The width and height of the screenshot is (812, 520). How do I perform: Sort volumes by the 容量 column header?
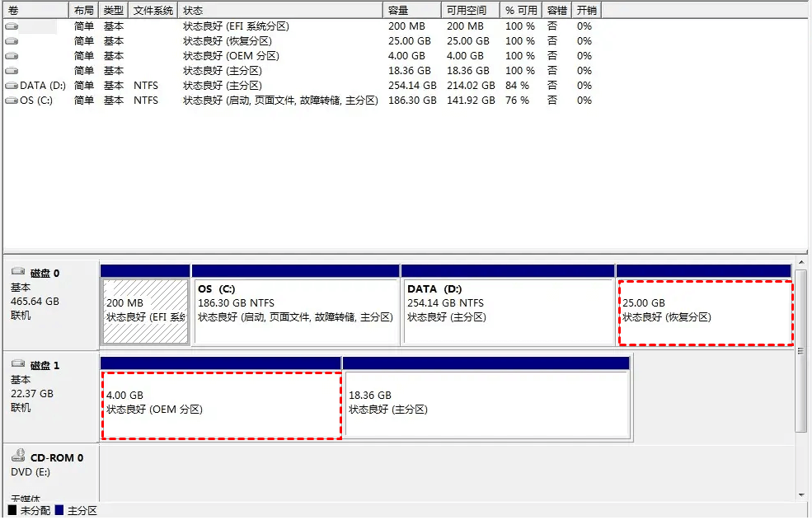point(411,11)
